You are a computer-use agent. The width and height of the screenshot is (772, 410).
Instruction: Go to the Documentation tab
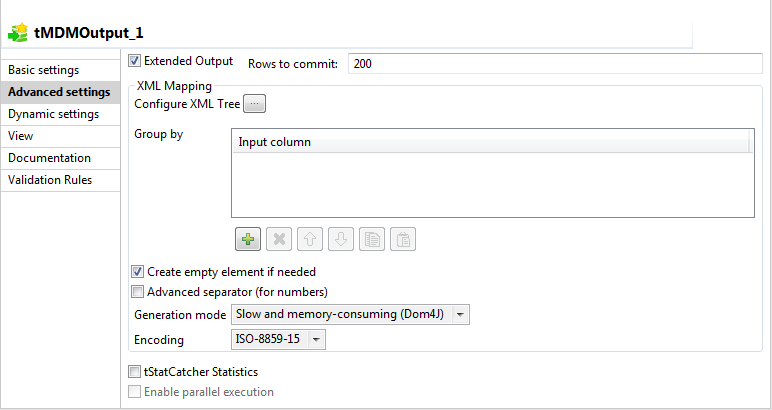tap(49, 158)
